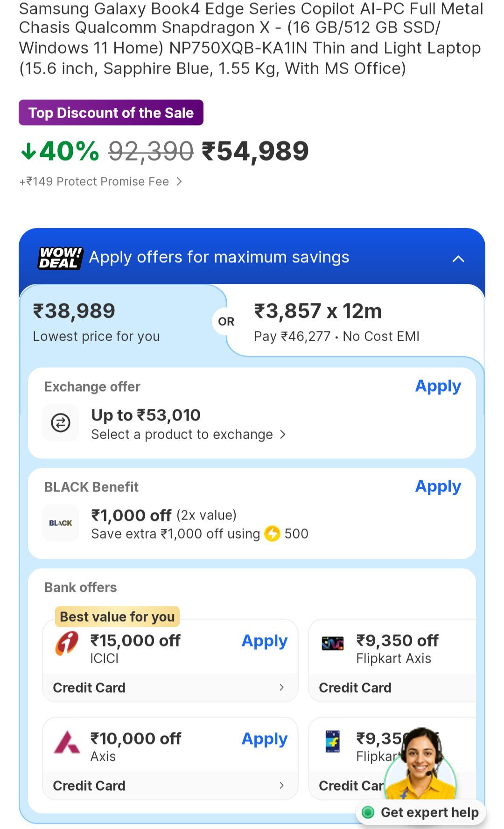Apply the Axis ₹10,000 off offer
504x829 pixels.
click(x=264, y=739)
